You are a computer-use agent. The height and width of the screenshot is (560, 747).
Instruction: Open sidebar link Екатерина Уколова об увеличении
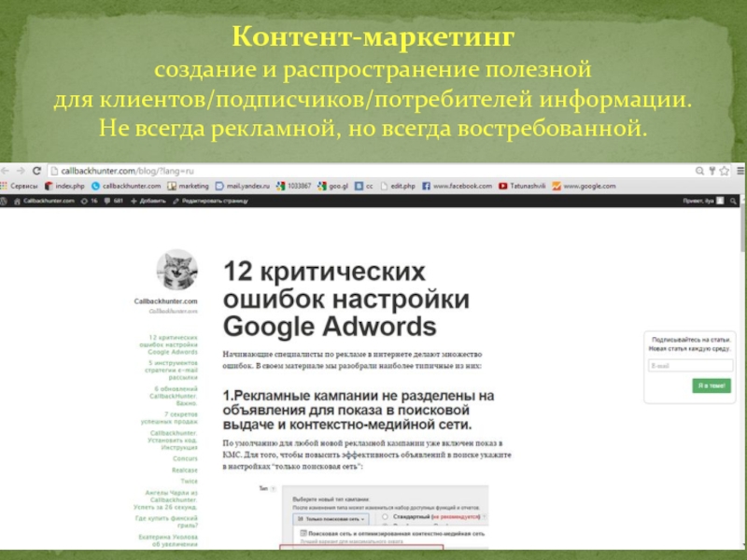tap(168, 540)
